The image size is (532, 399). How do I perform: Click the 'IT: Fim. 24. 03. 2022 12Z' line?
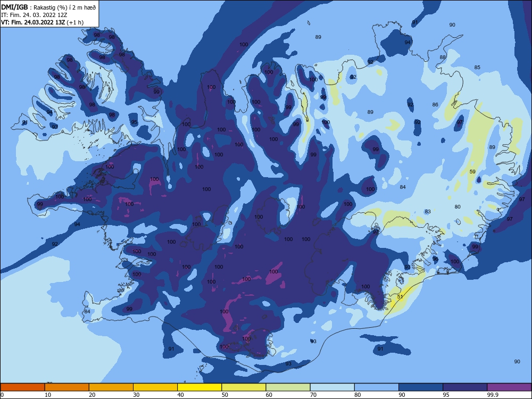coord(34,15)
